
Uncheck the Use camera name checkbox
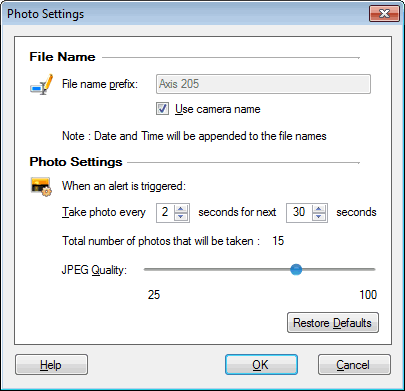click(162, 109)
